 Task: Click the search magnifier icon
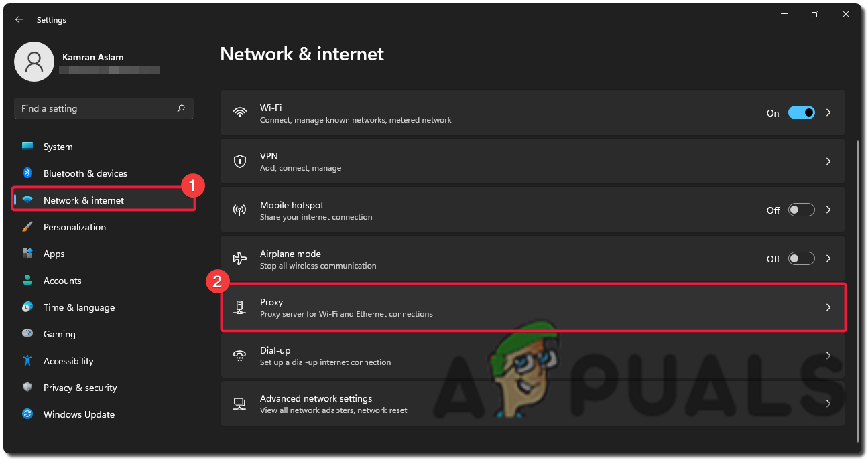click(x=181, y=108)
